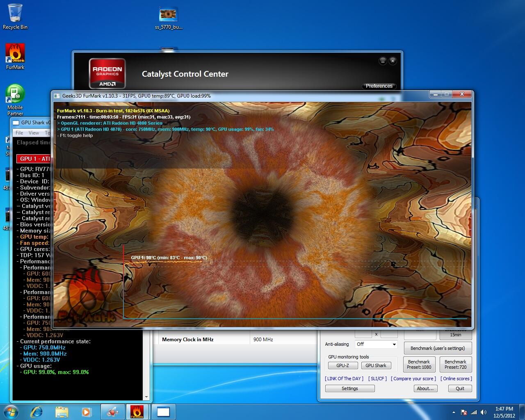Screen dimensions: 525x420
Task: Launch the FurMark desktop shortcut
Action: [x=15, y=57]
